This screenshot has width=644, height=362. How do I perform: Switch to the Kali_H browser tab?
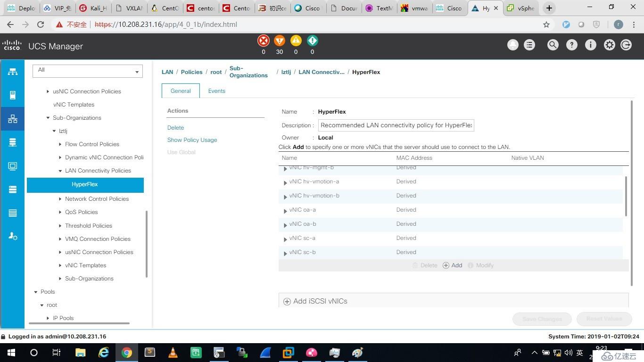coord(93,8)
